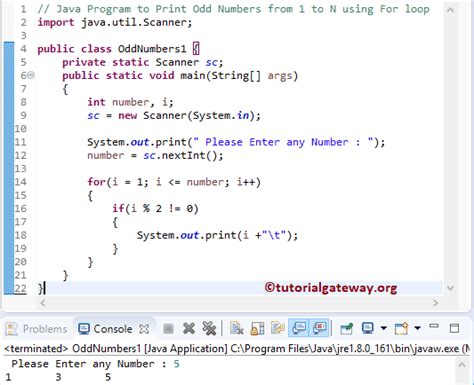The height and width of the screenshot is (385, 474).
Task: Click 'int number, i;' on line 8
Action: (x=130, y=102)
